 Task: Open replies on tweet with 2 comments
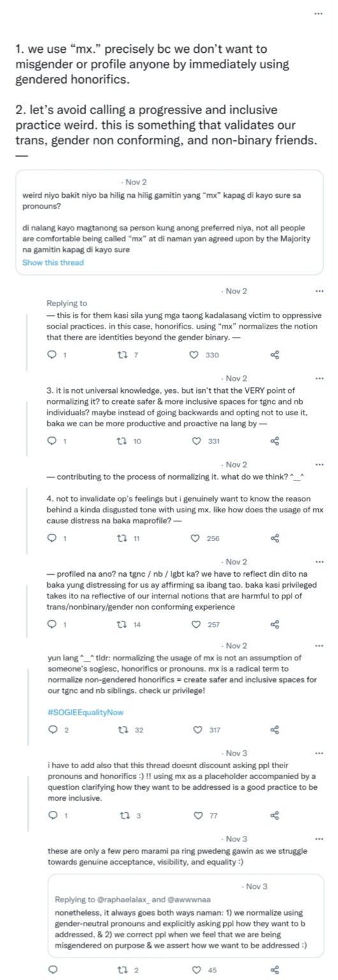(52, 729)
